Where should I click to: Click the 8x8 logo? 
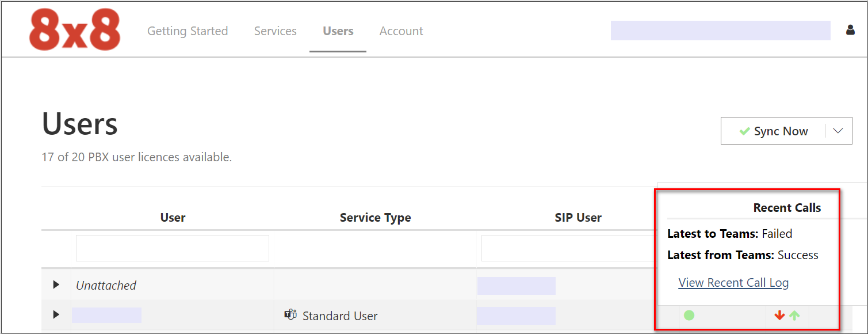coord(74,30)
